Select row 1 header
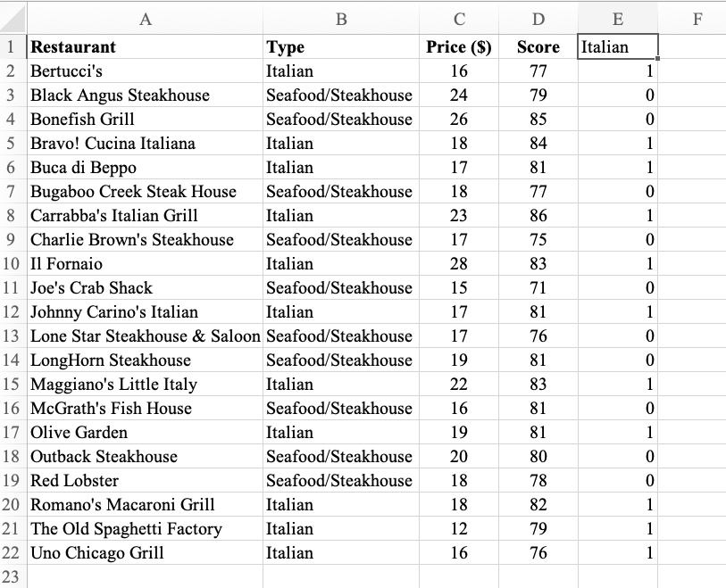Screen dimensions: 726x588 13,47
